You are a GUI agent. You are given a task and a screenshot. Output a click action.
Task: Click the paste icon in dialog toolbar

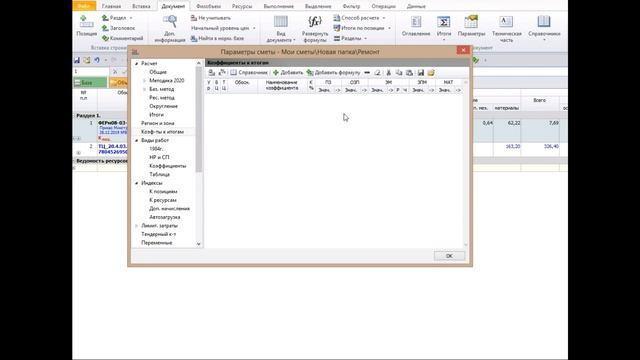(x=409, y=73)
